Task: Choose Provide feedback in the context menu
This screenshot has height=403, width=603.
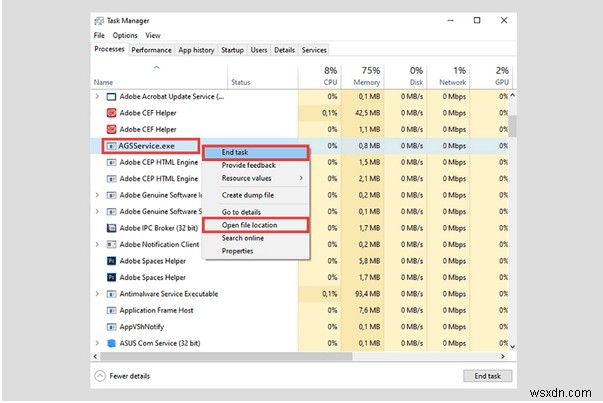Action: pyautogui.click(x=256, y=165)
